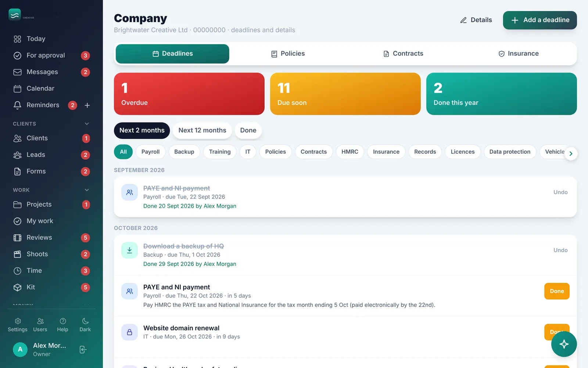Image resolution: width=588 pixels, height=368 pixels.
Task: Open Website domain renewal deadline
Action: click(x=182, y=328)
